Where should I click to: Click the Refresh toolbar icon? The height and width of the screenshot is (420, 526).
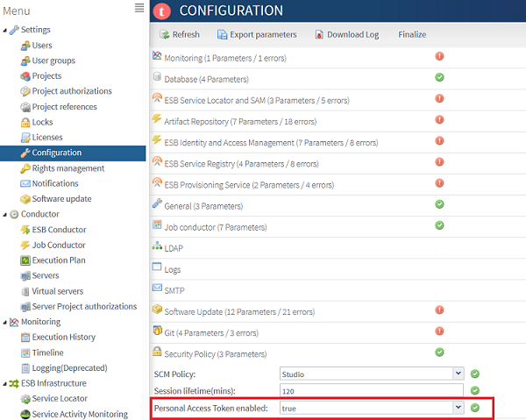(x=165, y=35)
